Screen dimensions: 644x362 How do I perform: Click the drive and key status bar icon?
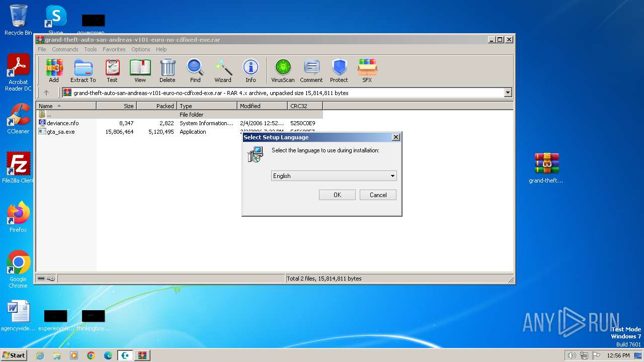pos(46,279)
